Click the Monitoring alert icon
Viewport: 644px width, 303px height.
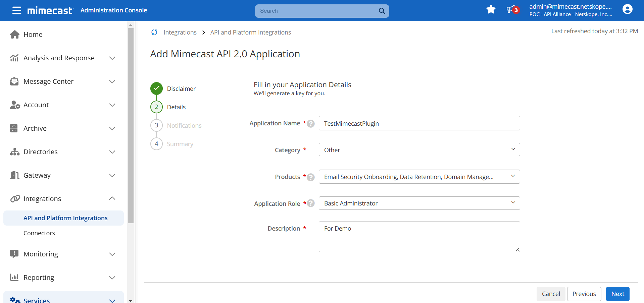pos(14,254)
